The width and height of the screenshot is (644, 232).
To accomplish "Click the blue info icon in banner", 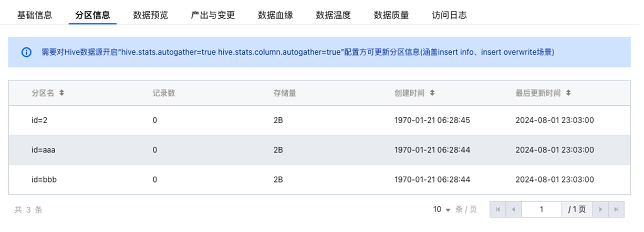I will point(26,52).
